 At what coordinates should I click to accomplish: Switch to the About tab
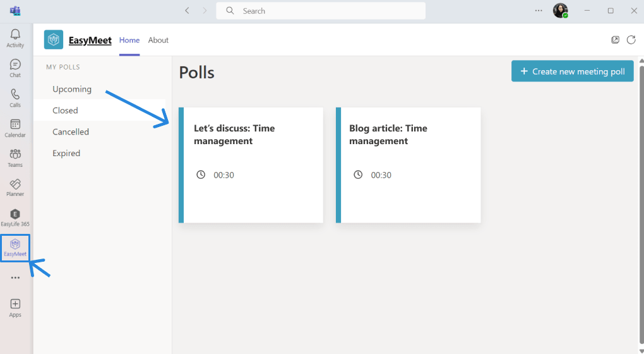click(x=158, y=40)
